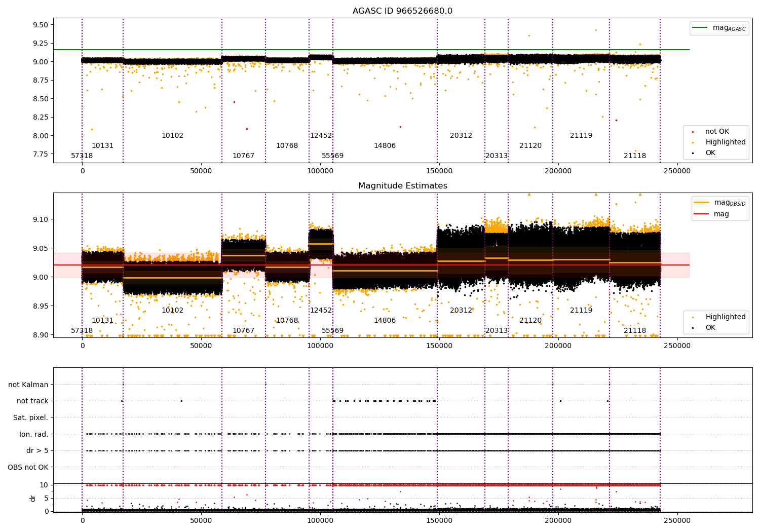Click the 9.05 y-axis tick label
Screen dimensions: 760x532
41,248
